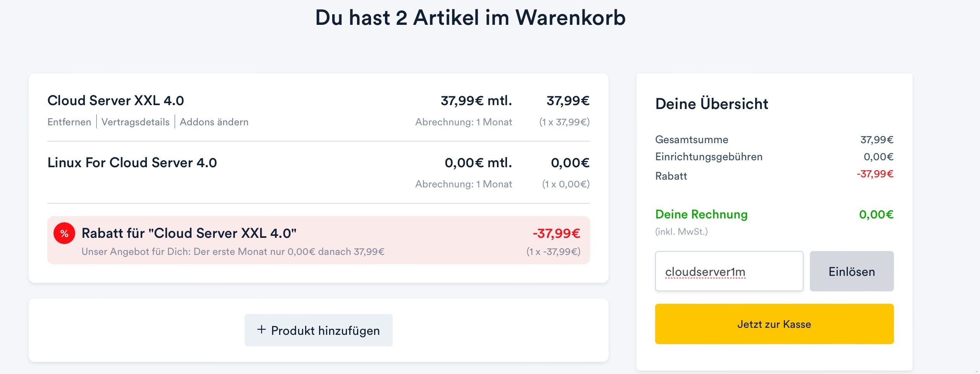Click the Linux For Cloud Server 4.0 item
The height and width of the screenshot is (374, 980).
click(x=132, y=163)
